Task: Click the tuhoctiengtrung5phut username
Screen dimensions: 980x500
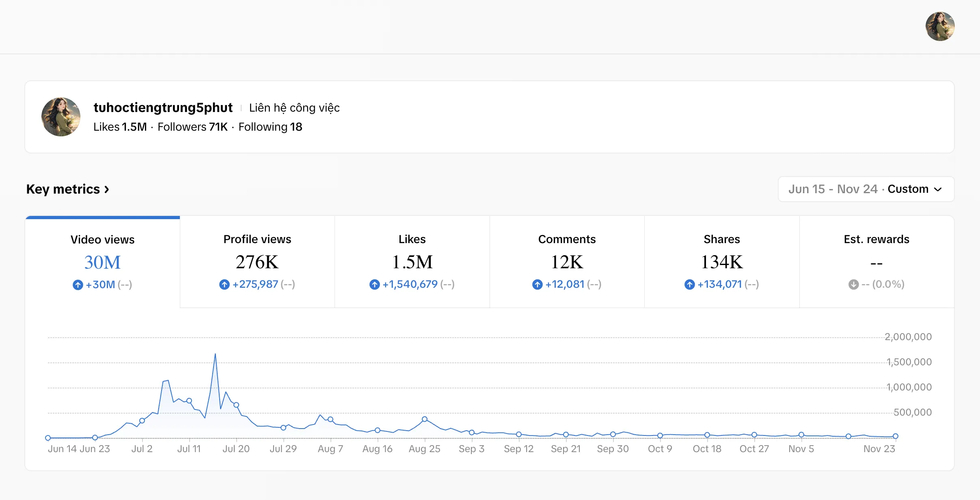Action: pos(163,108)
